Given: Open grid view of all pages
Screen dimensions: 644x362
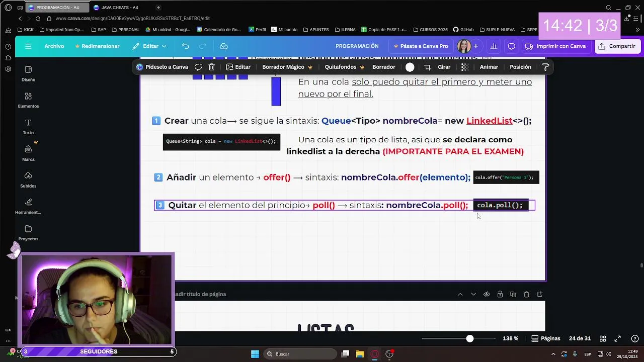Looking at the screenshot, I should pyautogui.click(x=603, y=338).
